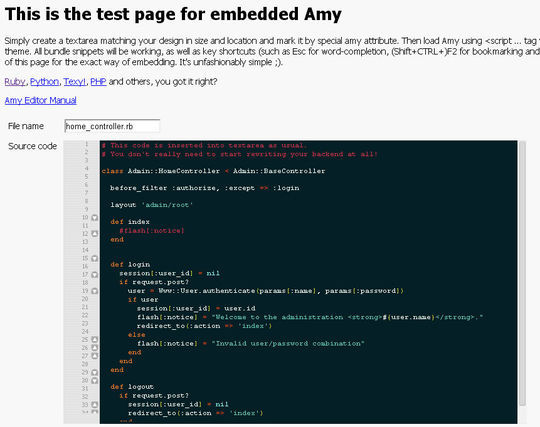Collapse the fold marker at line 10

click(94, 218)
